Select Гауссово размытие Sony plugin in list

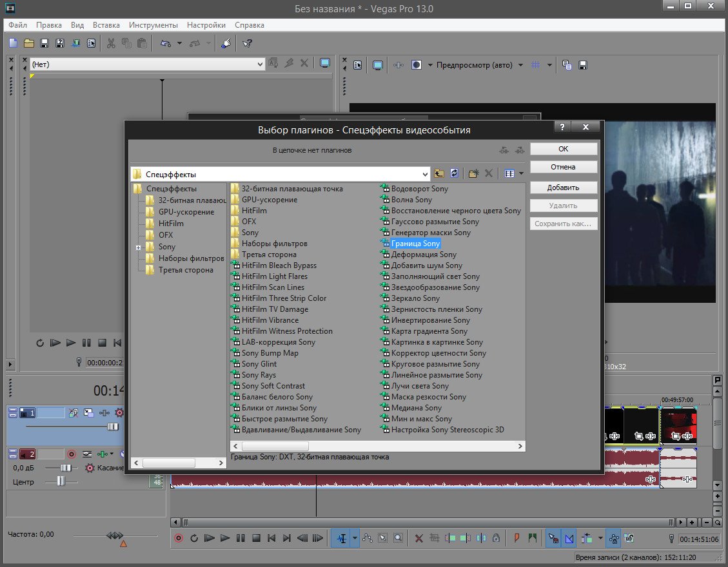pos(435,222)
